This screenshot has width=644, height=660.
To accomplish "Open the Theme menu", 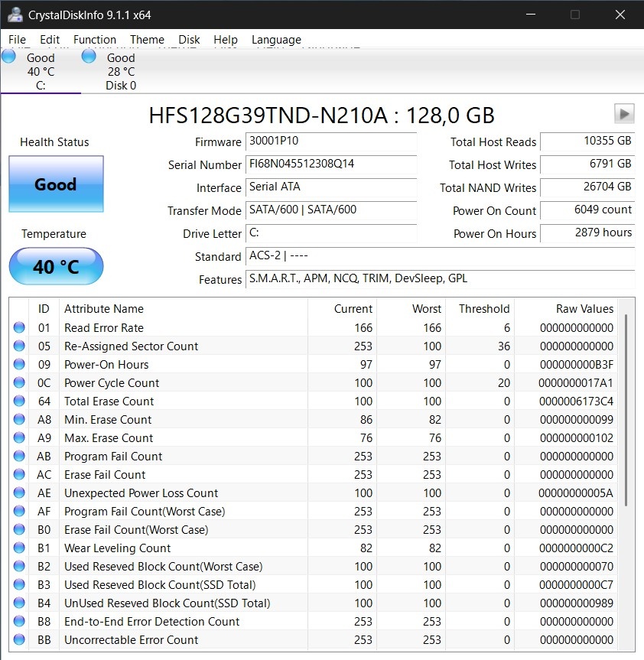I will [x=147, y=39].
